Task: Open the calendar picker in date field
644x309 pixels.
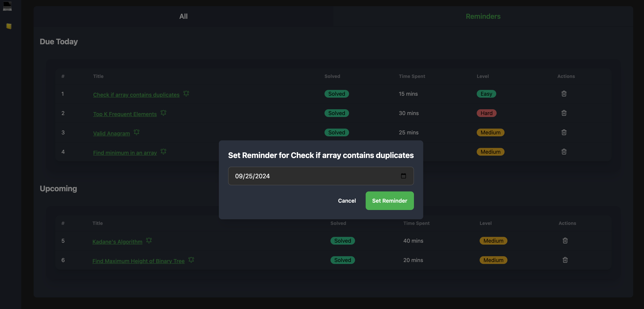Action: 404,176
